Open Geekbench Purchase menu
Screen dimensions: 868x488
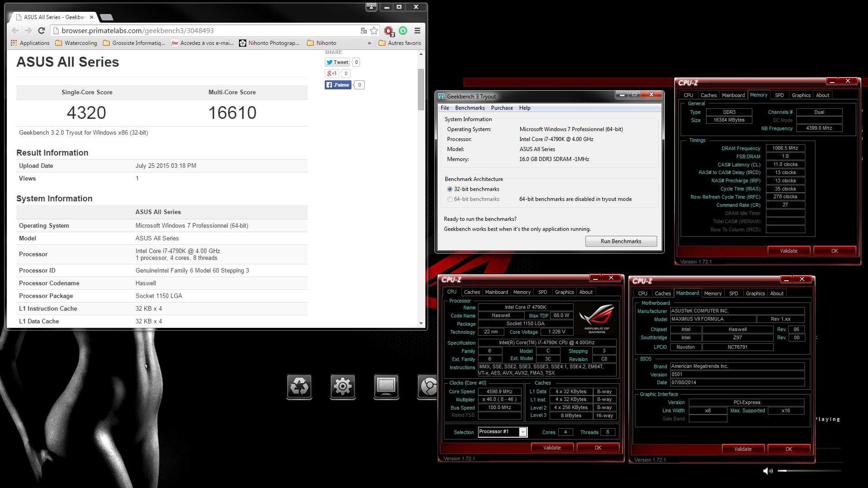pyautogui.click(x=502, y=108)
